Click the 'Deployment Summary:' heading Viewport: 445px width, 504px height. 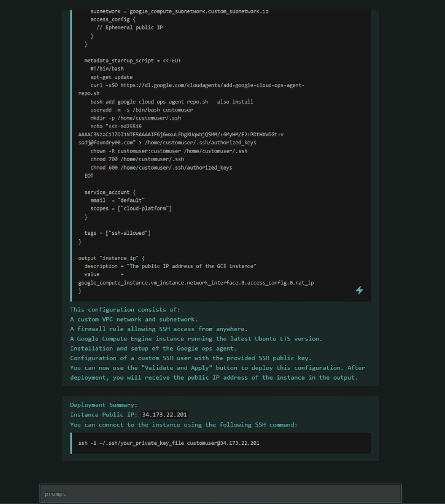(x=104, y=405)
